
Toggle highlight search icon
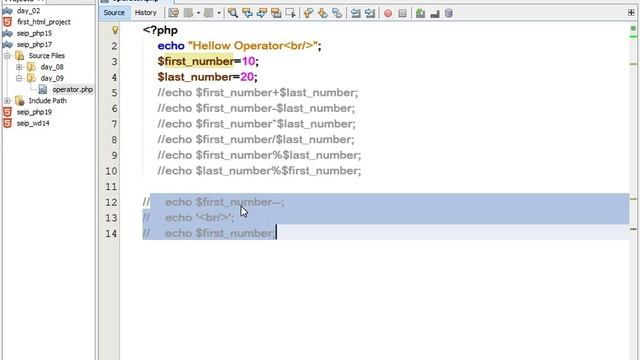pyautogui.click(x=276, y=13)
